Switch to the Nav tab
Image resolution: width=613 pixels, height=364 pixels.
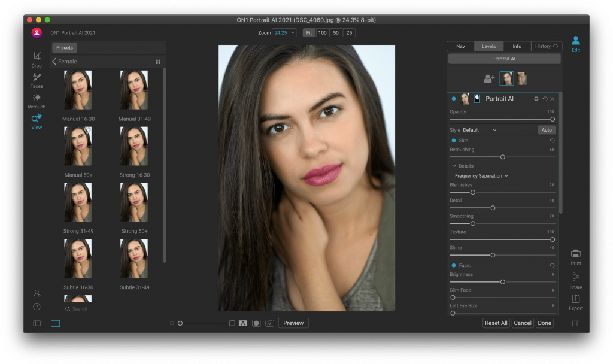[x=460, y=46]
